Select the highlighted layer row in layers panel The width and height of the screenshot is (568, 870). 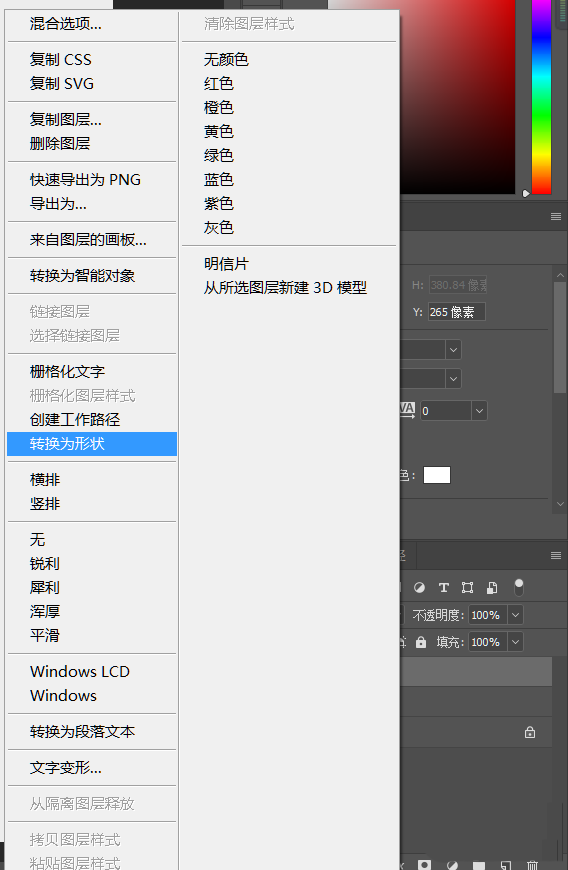[x=476, y=672]
